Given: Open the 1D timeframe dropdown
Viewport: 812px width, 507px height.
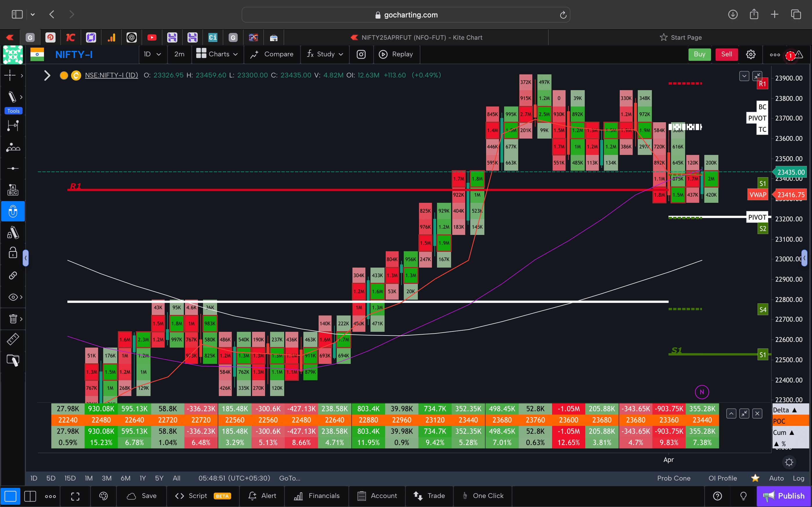Looking at the screenshot, I should click(x=153, y=54).
